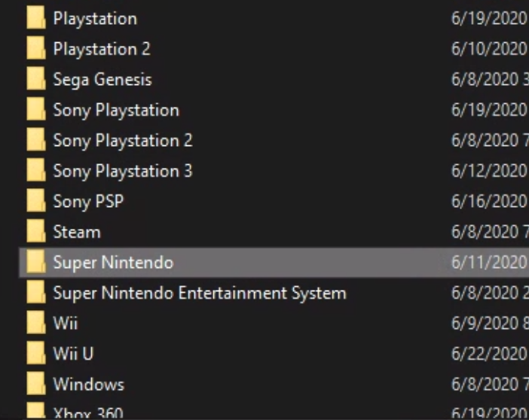529x420 pixels.
Task: Click the date in the Steam row
Action: coord(490,232)
